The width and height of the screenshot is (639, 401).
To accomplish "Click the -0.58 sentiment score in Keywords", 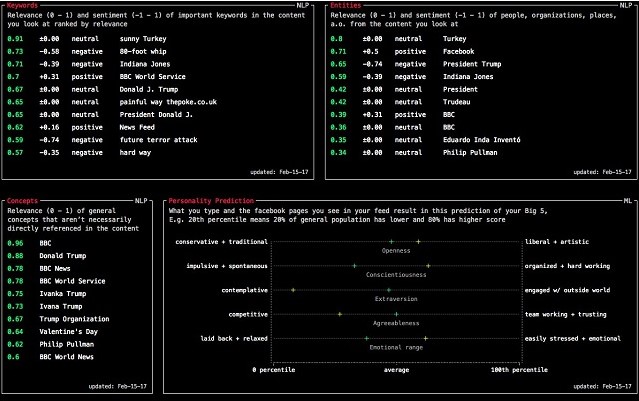I will click(49, 52).
